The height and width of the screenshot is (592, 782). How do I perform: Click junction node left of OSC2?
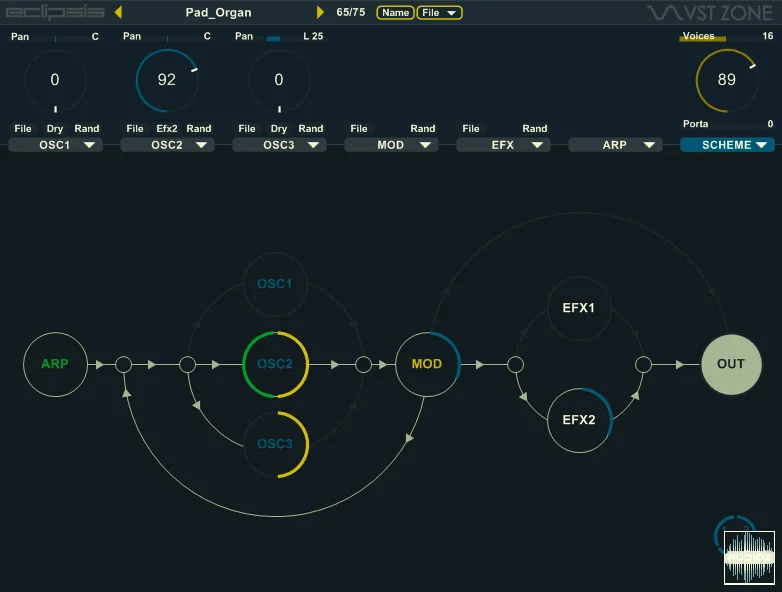188,365
